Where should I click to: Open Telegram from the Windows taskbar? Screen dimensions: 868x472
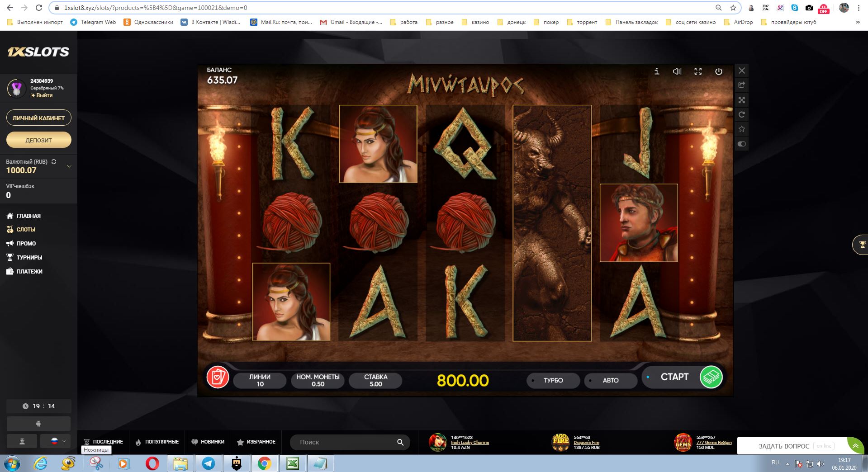[x=209, y=463]
